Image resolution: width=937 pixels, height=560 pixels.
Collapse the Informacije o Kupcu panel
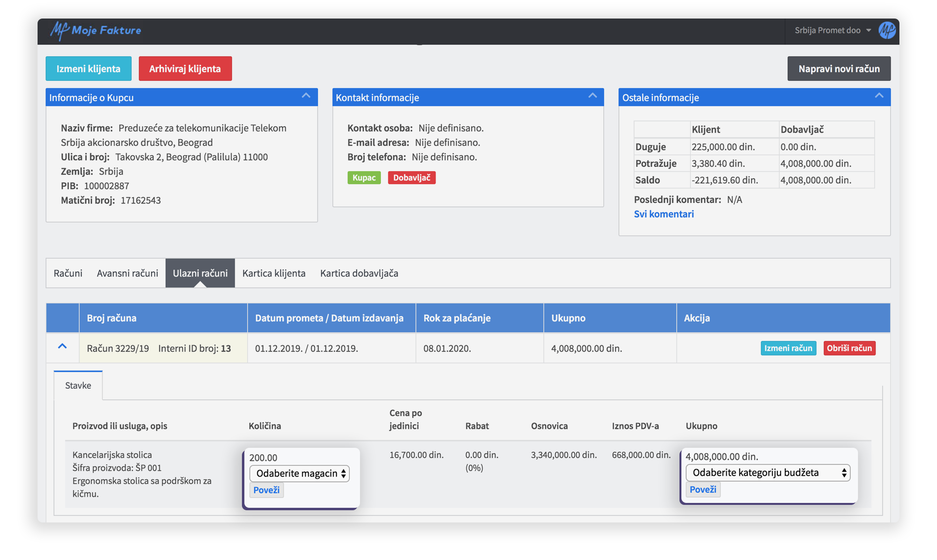tap(306, 96)
